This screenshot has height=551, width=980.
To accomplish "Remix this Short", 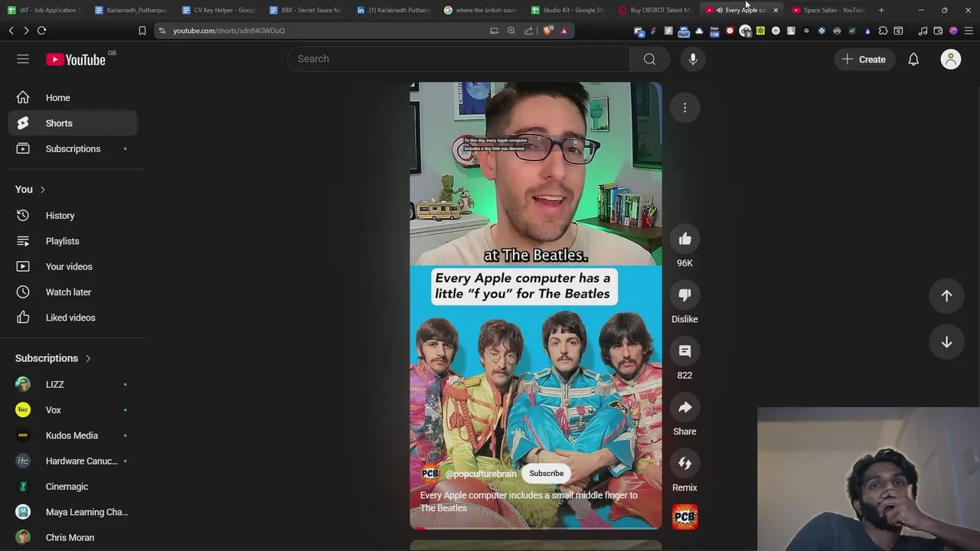I will coord(684,464).
